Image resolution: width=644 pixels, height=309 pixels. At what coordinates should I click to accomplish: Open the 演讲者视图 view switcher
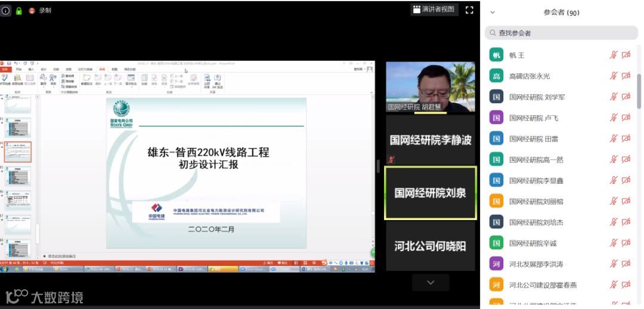pos(435,9)
